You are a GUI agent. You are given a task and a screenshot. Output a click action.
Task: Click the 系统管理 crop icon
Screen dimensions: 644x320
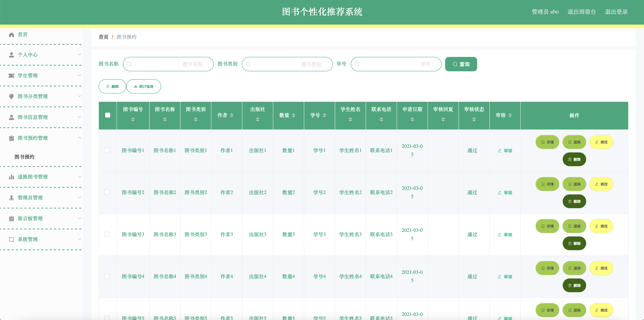tap(12, 239)
